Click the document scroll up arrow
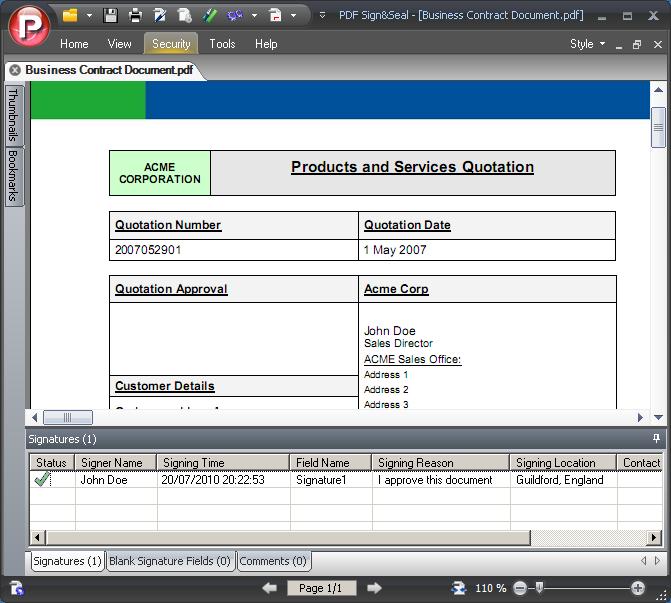Screen dimensions: 671x603 [658, 90]
